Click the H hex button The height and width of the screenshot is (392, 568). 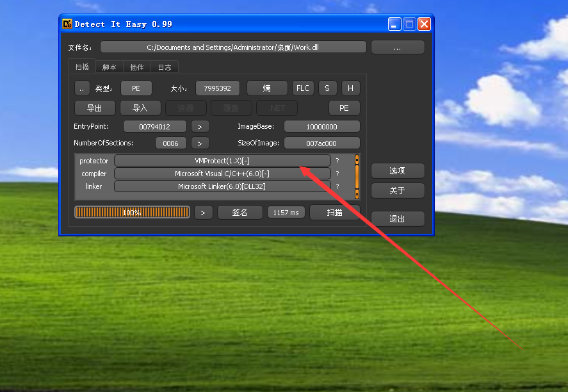[x=351, y=88]
